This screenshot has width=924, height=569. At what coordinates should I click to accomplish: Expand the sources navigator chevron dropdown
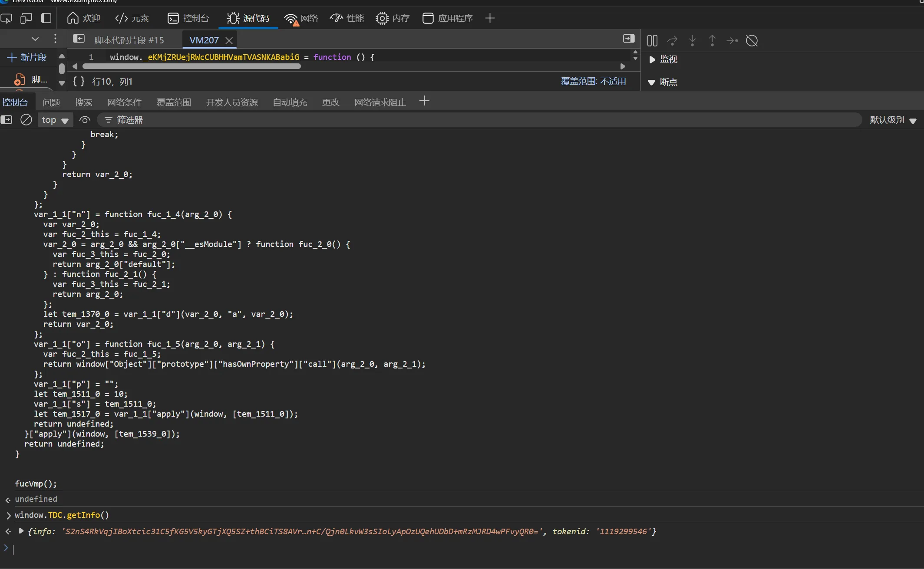tap(35, 39)
